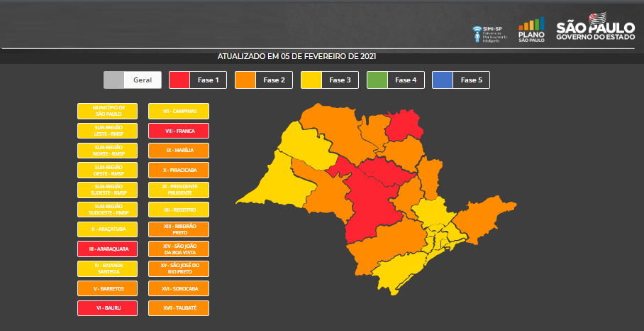This screenshot has width=644, height=331.
Task: Click the green Fase 4 color swatch
Action: click(377, 80)
